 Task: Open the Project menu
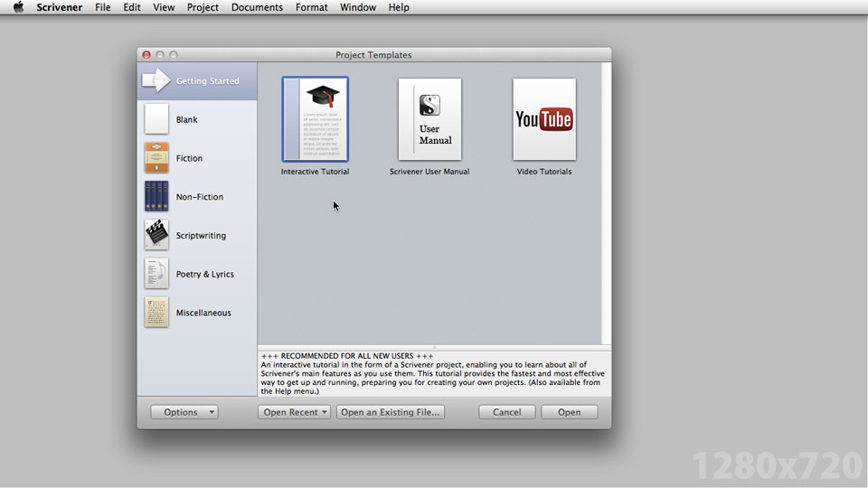point(203,7)
